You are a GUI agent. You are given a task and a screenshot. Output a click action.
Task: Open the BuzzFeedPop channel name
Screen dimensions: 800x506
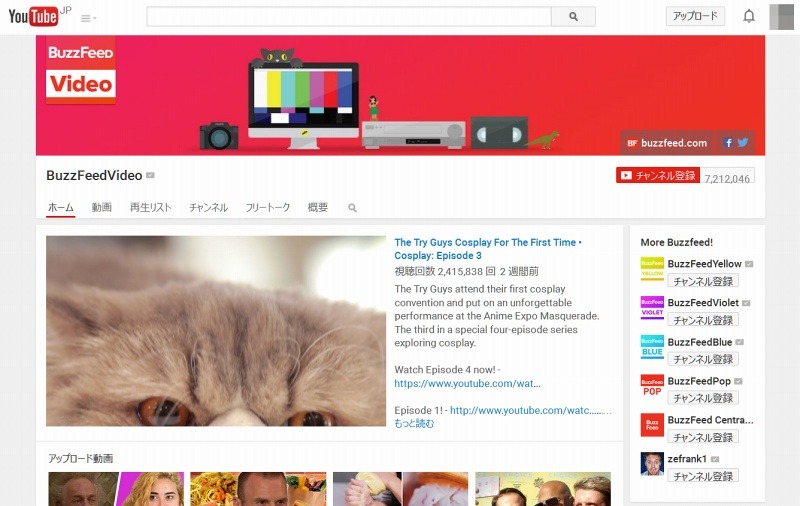pyautogui.click(x=699, y=381)
